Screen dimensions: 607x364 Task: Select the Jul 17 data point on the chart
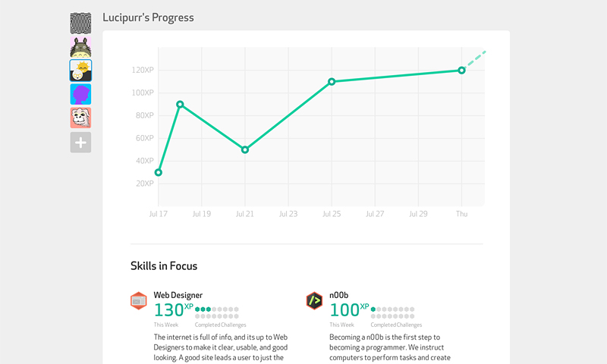pos(159,173)
